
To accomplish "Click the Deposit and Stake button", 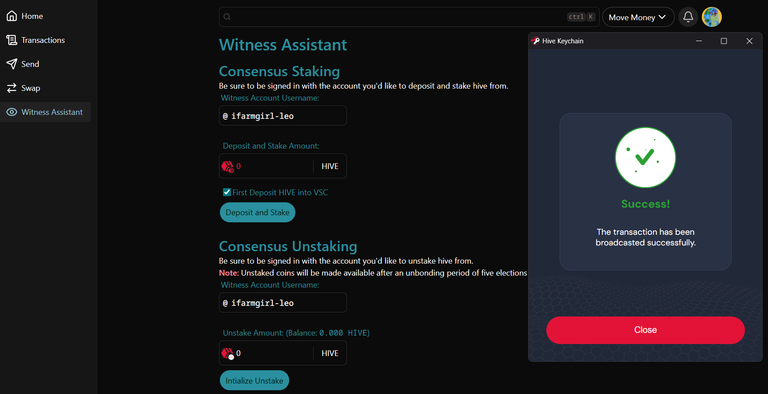I will 258,213.
